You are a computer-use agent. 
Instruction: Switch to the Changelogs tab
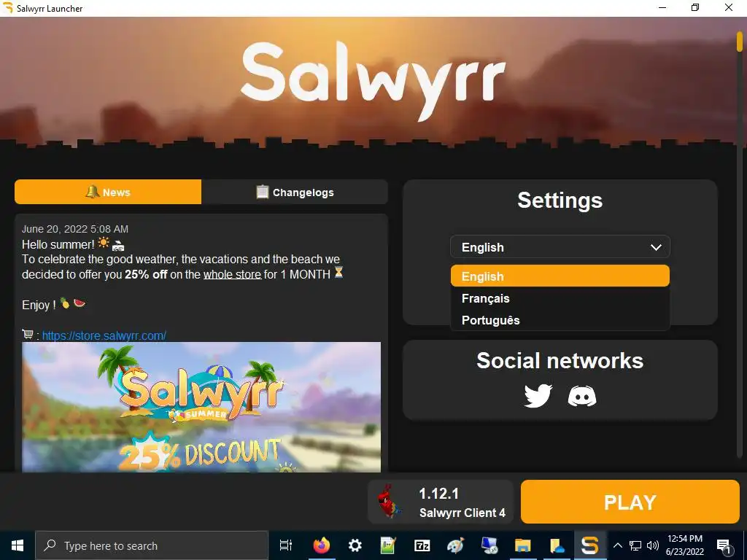coord(295,192)
